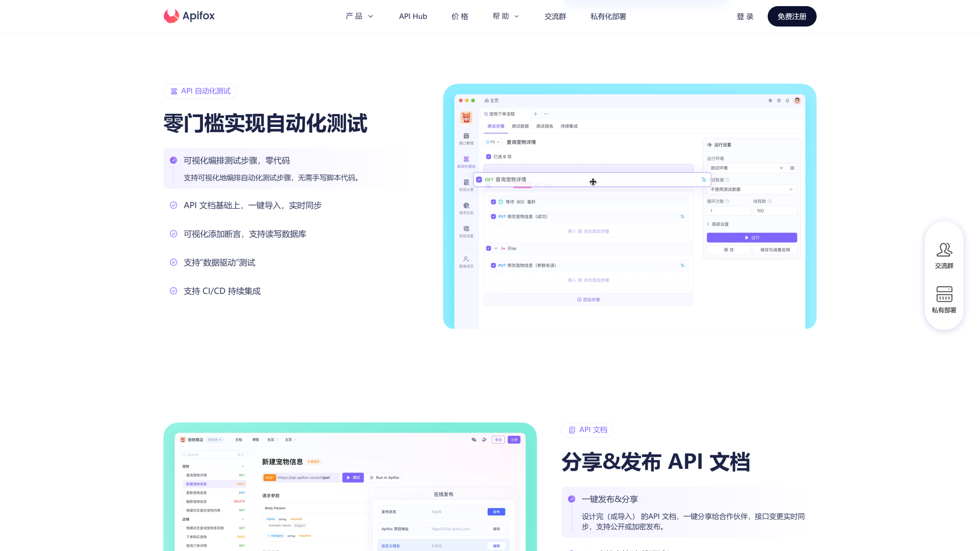This screenshot has height=551, width=980.
Task: Open the 不使用测试数据 dropdown
Action: coord(752,189)
